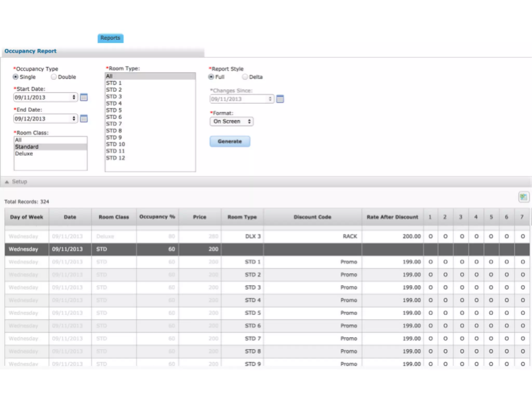Click the Rate After Discount column header
This screenshot has width=532, height=399.
[x=392, y=217]
